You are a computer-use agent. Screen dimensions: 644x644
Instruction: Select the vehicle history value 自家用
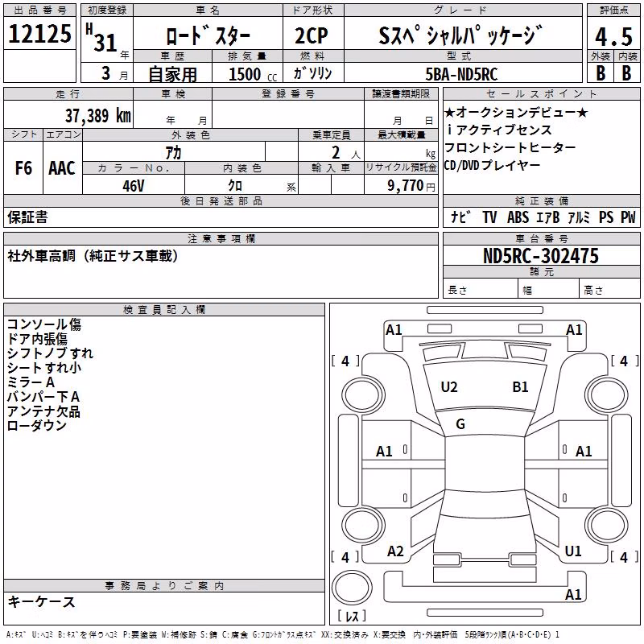[x=172, y=74]
